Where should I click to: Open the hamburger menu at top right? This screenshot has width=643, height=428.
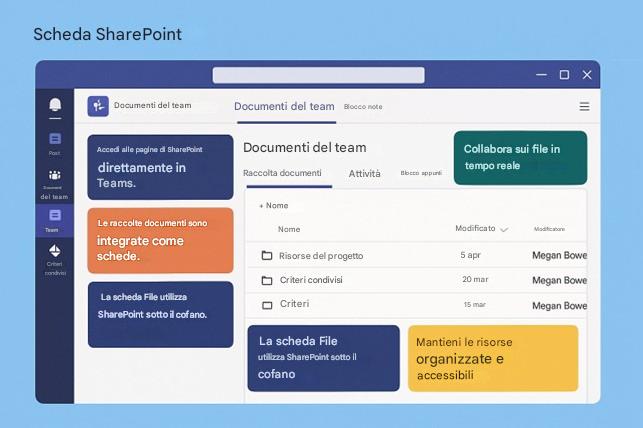[x=584, y=107]
